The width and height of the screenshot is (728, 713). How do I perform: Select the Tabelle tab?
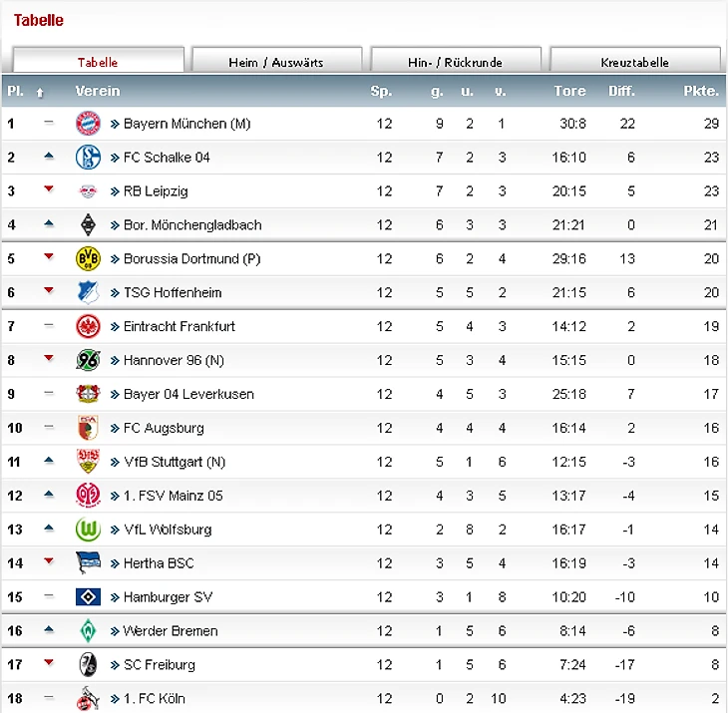pos(98,62)
